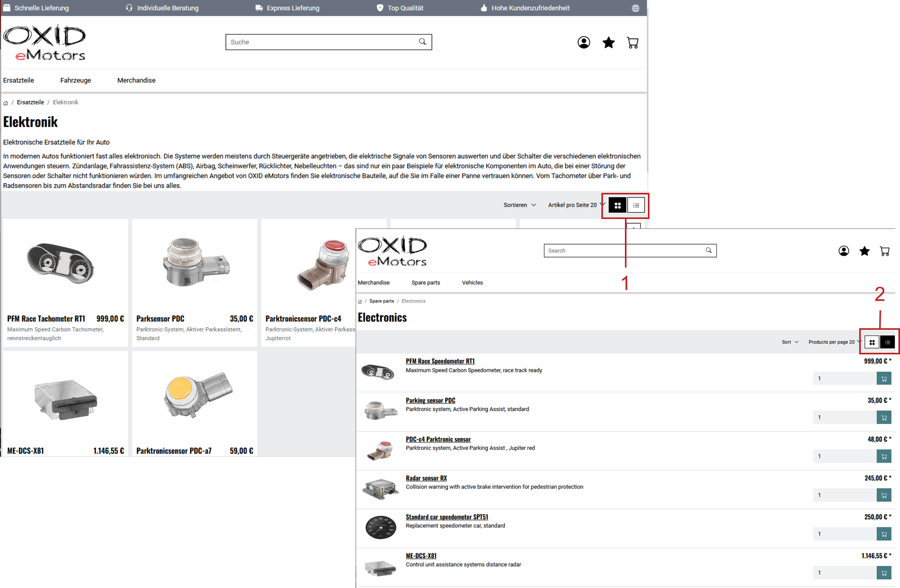Screen dimensions: 900x588
Task: Click home icon in Elektronik breadcrumb
Action: [x=6, y=103]
